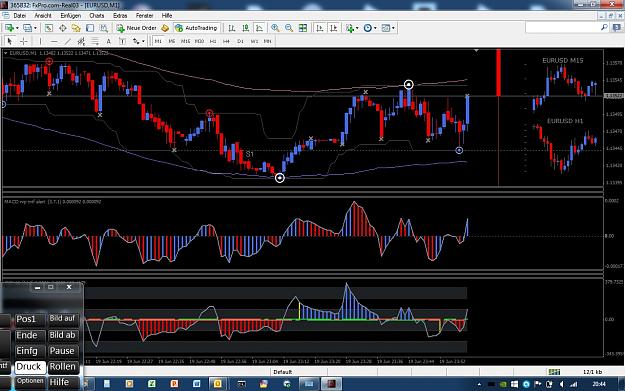Select the horizontal line drawing tool
This screenshot has width=625, height=391.
(x=54, y=41)
